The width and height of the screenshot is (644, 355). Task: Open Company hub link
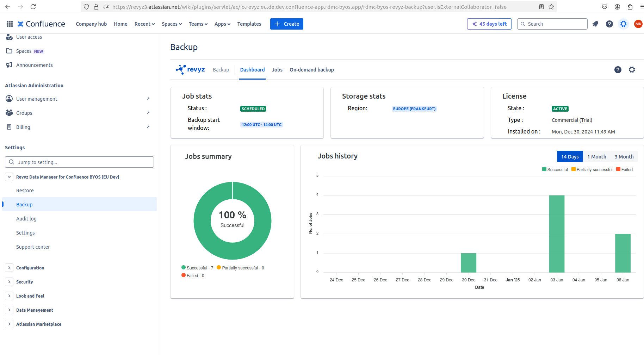point(91,24)
